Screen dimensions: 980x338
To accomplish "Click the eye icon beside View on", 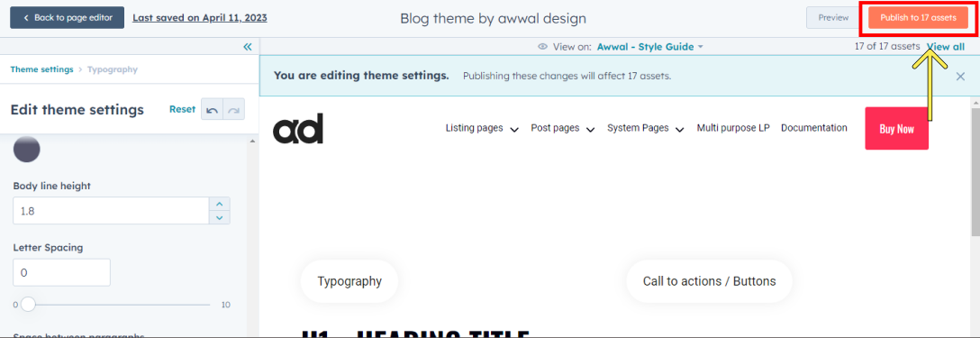I will point(542,46).
